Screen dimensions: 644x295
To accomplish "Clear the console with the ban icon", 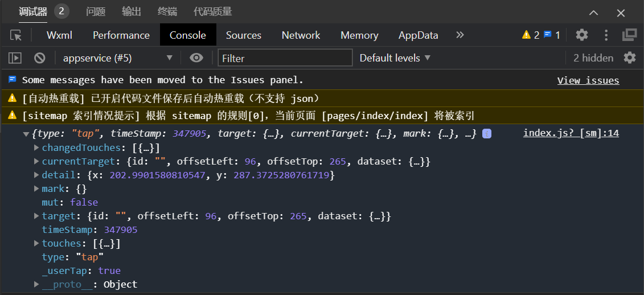I will (39, 58).
